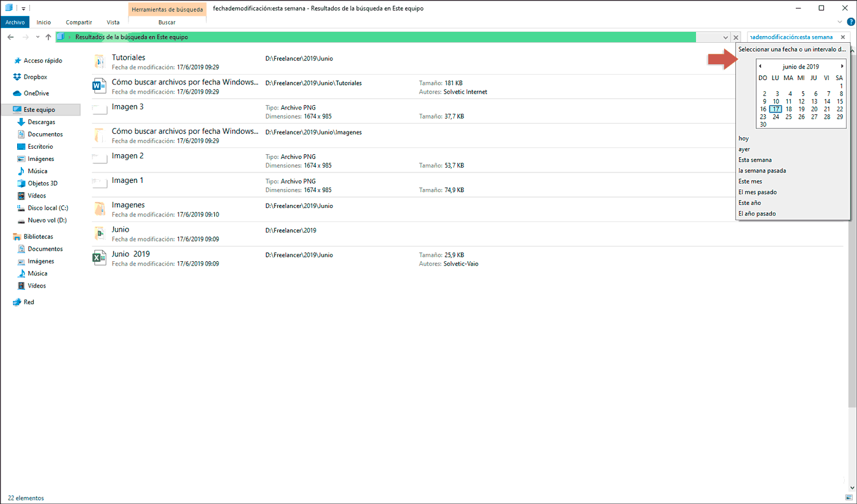The image size is (857, 504).
Task: Click the back navigation arrow
Action: 10,37
